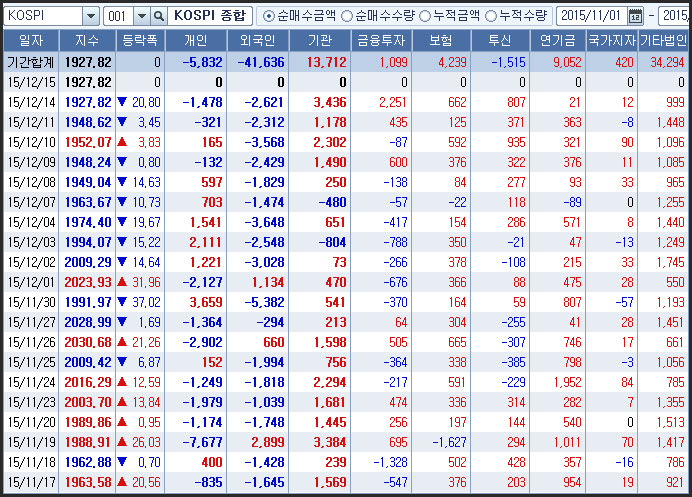
Task: Click the 일자 column header
Action: (x=31, y=41)
